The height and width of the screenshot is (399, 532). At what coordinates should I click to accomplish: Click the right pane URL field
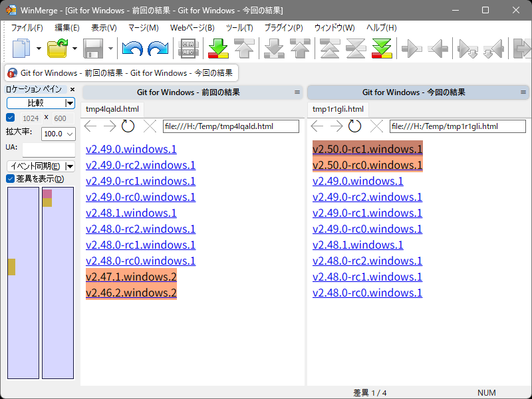(x=458, y=126)
